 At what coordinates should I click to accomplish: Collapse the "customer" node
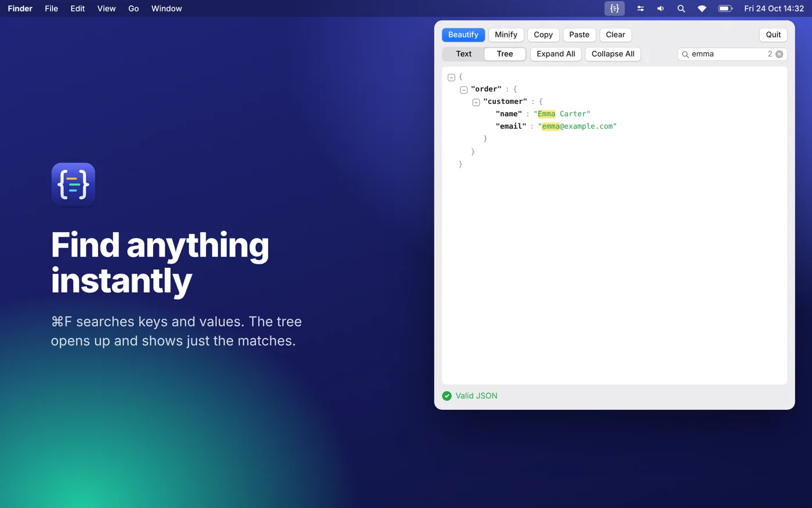tap(476, 102)
